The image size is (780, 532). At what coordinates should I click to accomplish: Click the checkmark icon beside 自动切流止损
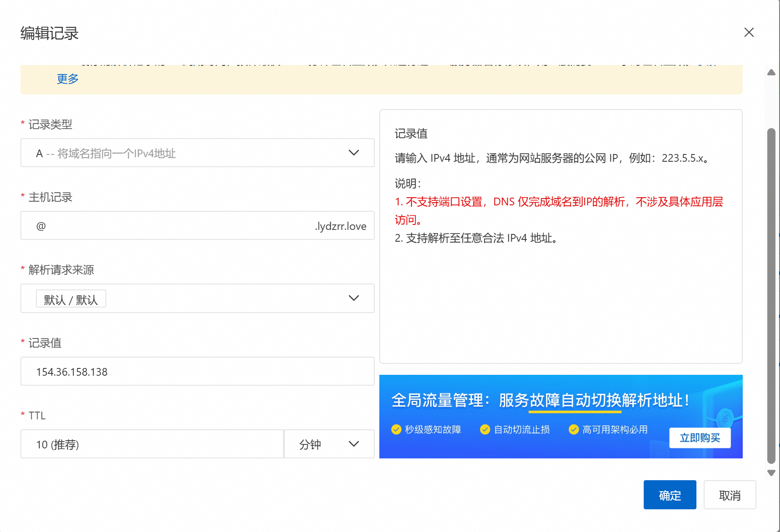485,430
